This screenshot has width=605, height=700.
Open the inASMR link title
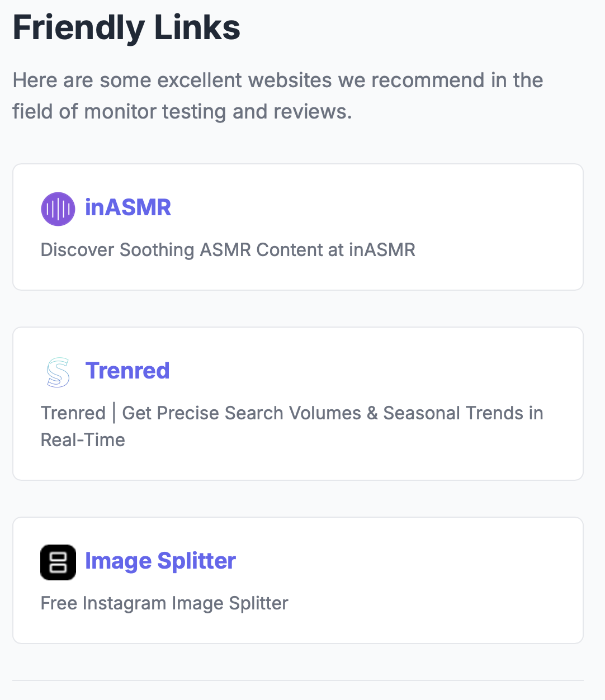128,207
